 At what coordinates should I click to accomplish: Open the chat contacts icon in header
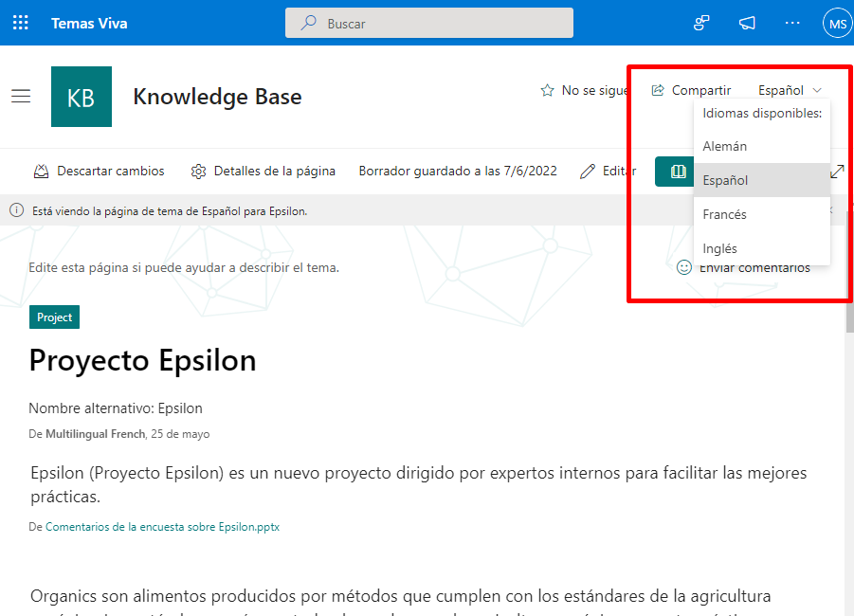click(x=701, y=23)
